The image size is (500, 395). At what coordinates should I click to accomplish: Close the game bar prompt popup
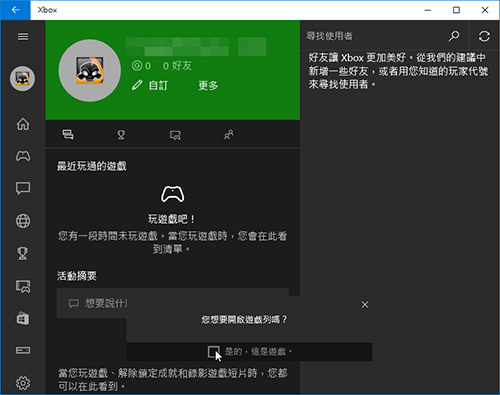[x=365, y=305]
